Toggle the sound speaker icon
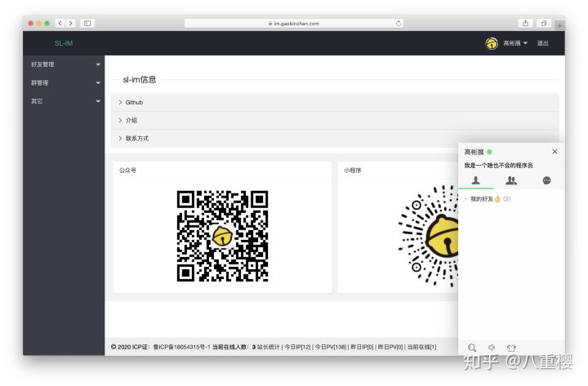Screen dimensions: 588x386 (492, 348)
